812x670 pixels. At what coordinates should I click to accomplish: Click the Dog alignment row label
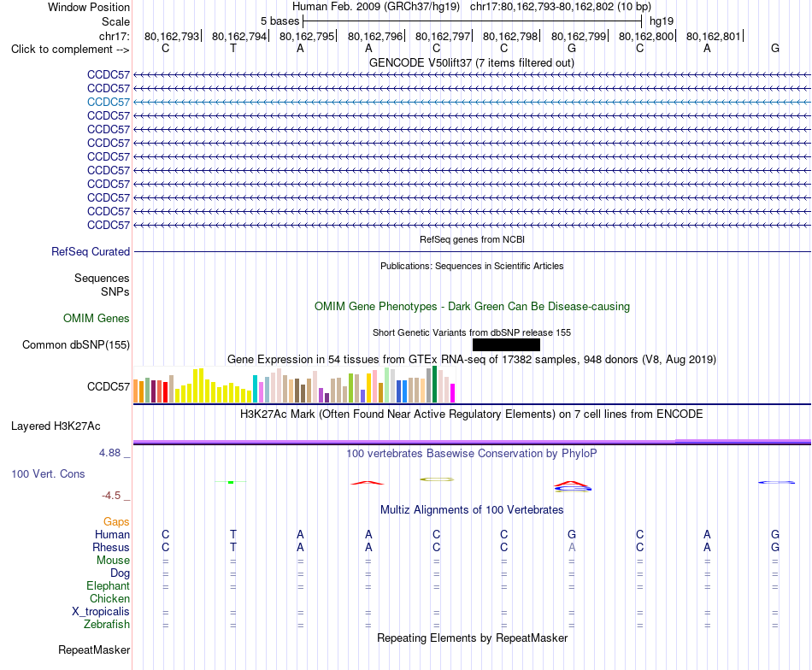click(x=120, y=573)
